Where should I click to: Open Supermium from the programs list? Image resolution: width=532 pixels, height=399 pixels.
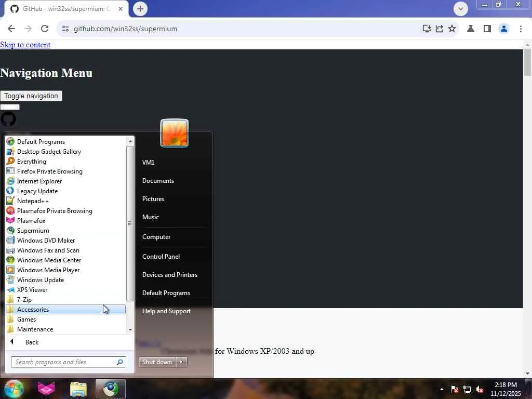(65, 230)
